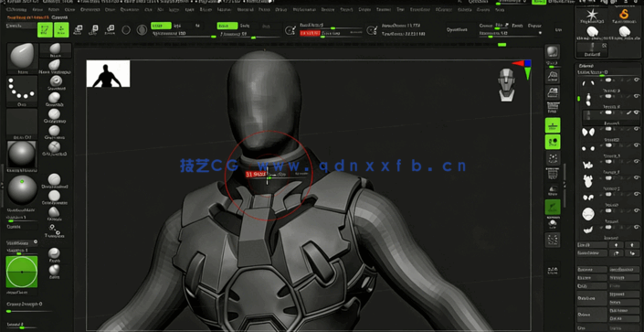Click the filled sphere icon in the top shelf
This screenshot has width=644, height=332.
pos(142,30)
